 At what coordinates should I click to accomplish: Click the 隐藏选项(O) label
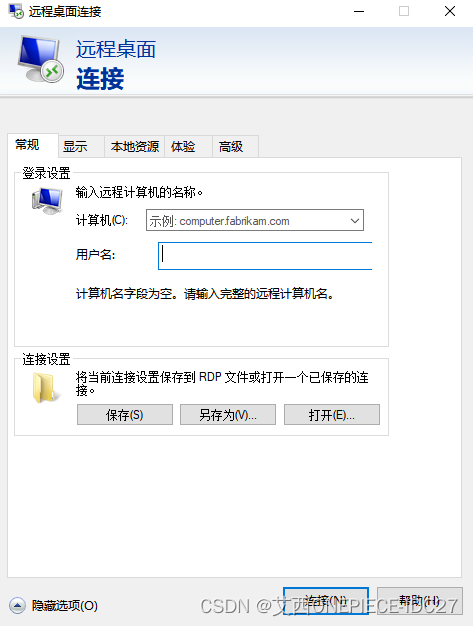65,606
